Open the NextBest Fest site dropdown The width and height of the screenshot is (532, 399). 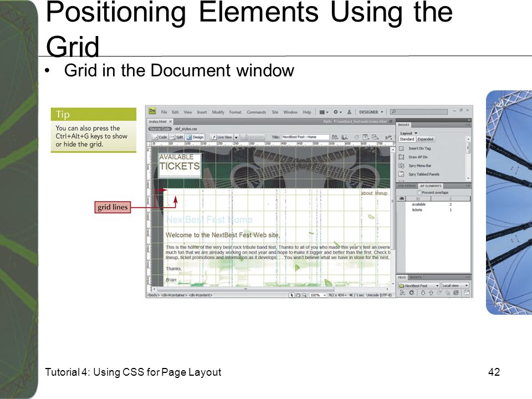point(419,286)
